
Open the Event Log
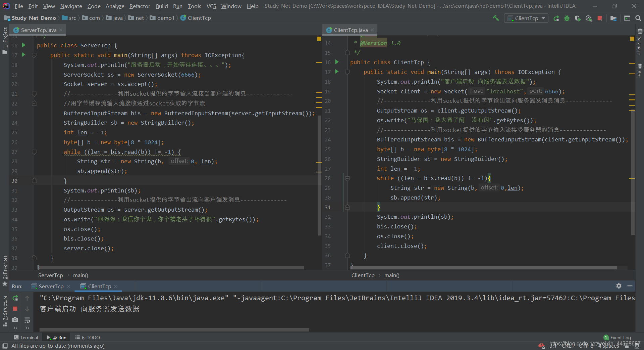(x=617, y=338)
